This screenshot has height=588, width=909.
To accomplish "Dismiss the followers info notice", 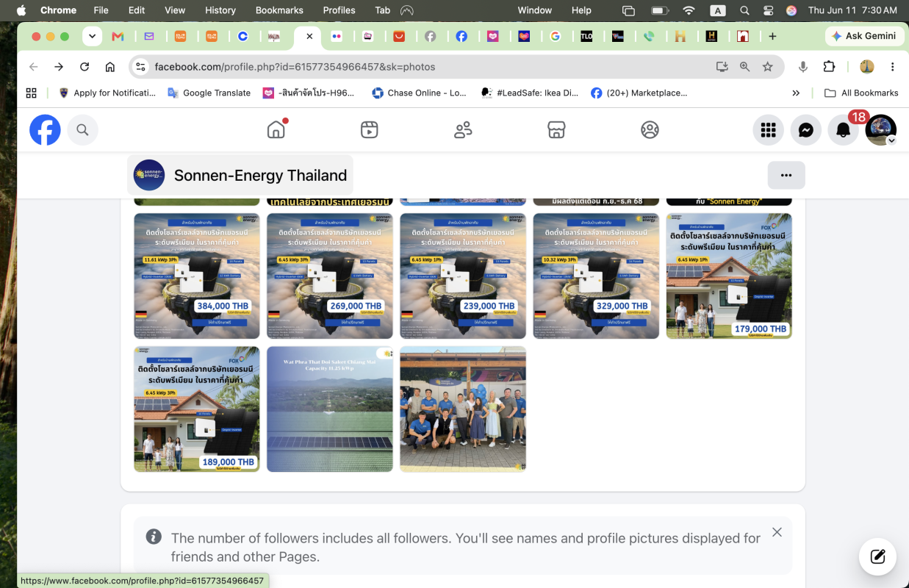I will pyautogui.click(x=777, y=532).
